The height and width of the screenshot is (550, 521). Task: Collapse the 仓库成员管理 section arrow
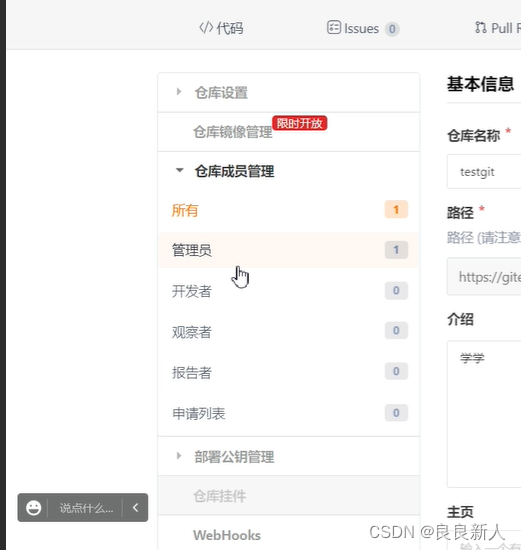tap(179, 170)
